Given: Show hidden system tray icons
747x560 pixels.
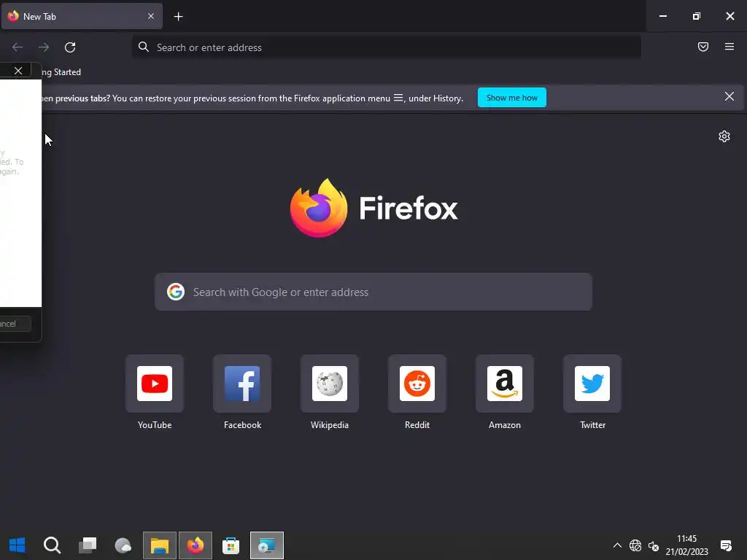Looking at the screenshot, I should click(x=617, y=545).
